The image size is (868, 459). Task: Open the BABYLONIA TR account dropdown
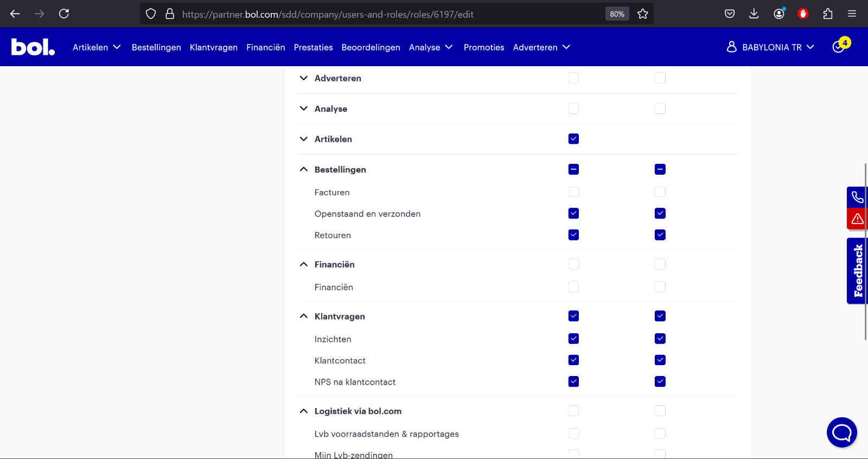(x=770, y=47)
